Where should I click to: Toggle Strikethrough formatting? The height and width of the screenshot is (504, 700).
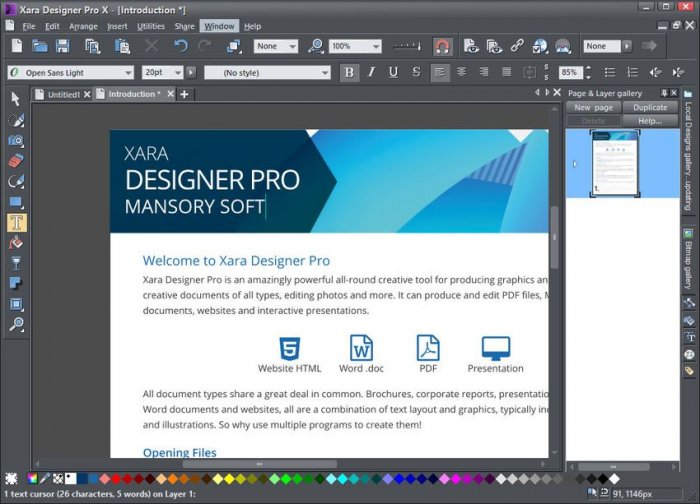pyautogui.click(x=416, y=72)
